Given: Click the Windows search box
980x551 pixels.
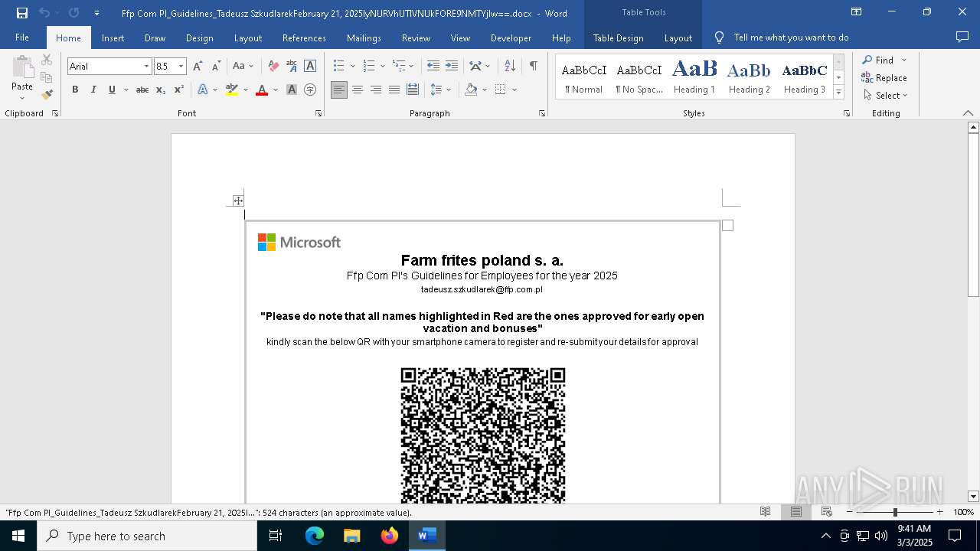Looking at the screenshot, I should [x=147, y=536].
